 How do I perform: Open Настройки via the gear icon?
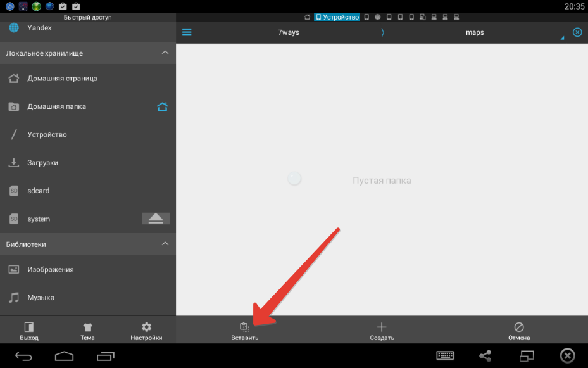click(146, 327)
